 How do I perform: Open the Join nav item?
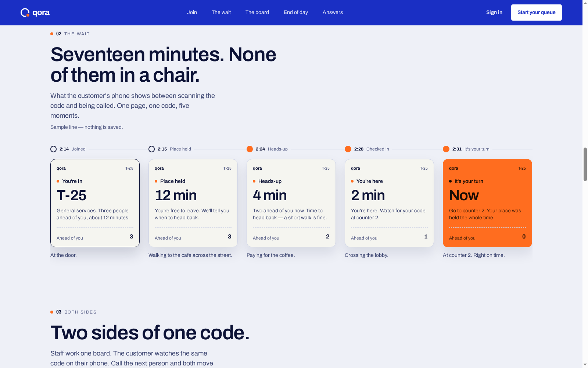(192, 13)
